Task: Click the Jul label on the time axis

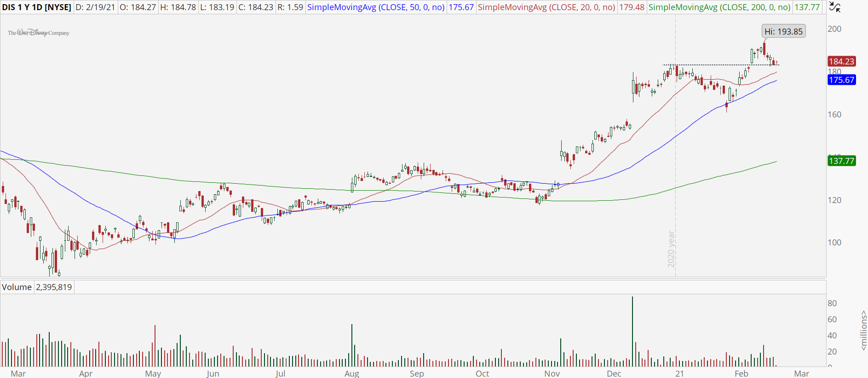Action: 280,373
